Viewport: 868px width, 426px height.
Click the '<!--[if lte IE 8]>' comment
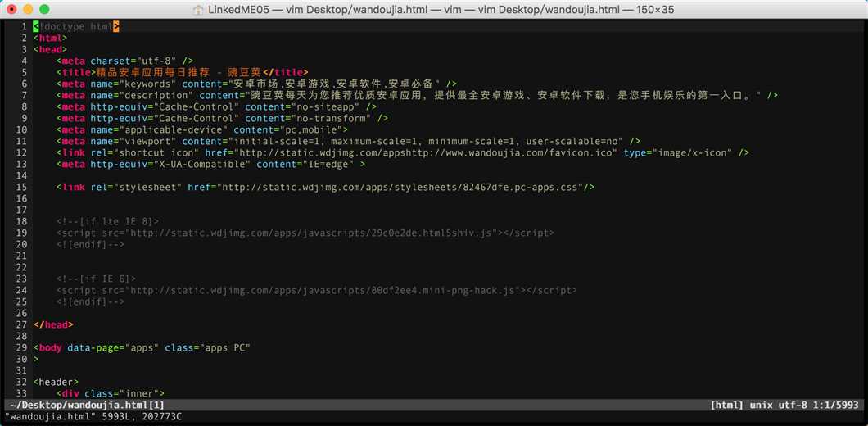point(107,221)
